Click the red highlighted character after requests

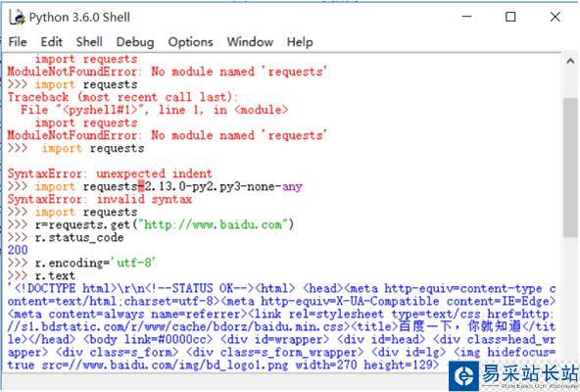[141, 186]
